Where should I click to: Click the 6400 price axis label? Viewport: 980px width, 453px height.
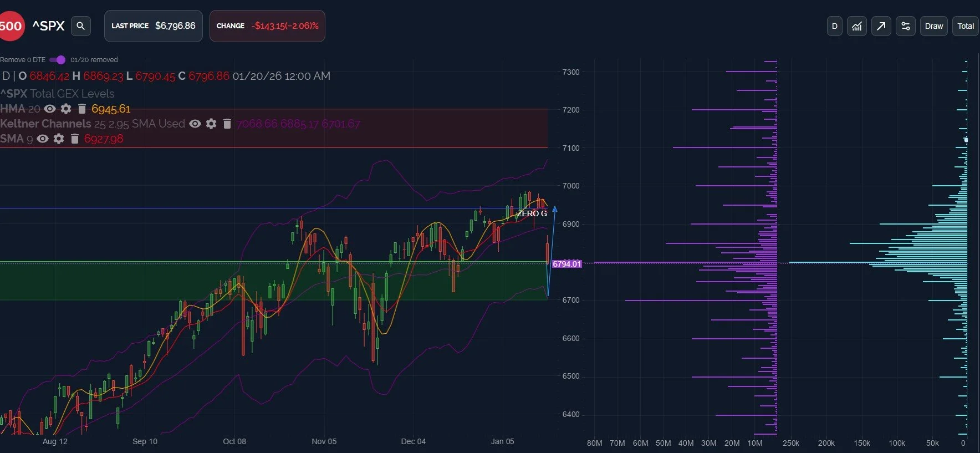(571, 414)
